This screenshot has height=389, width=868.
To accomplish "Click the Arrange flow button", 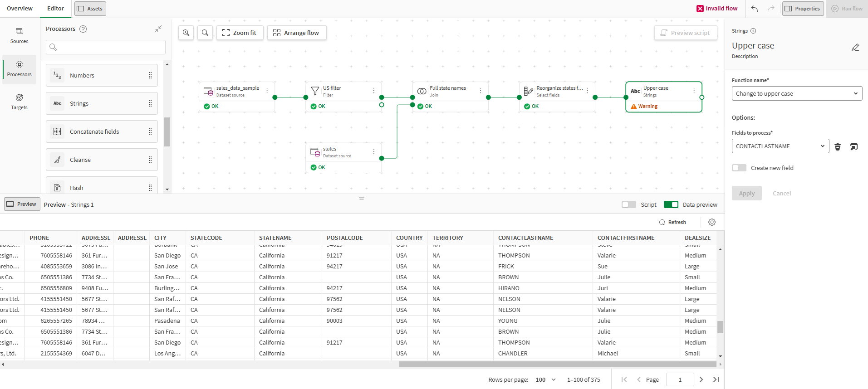I will click(297, 33).
